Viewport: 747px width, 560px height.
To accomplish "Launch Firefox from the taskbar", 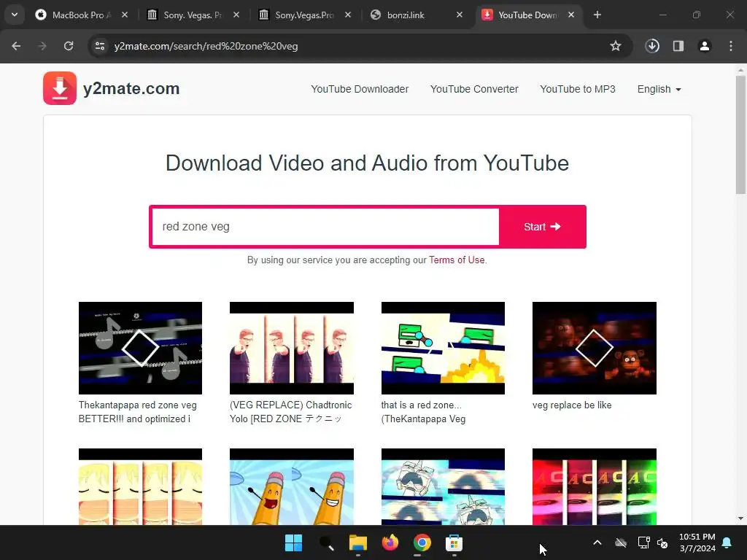I will click(x=390, y=542).
